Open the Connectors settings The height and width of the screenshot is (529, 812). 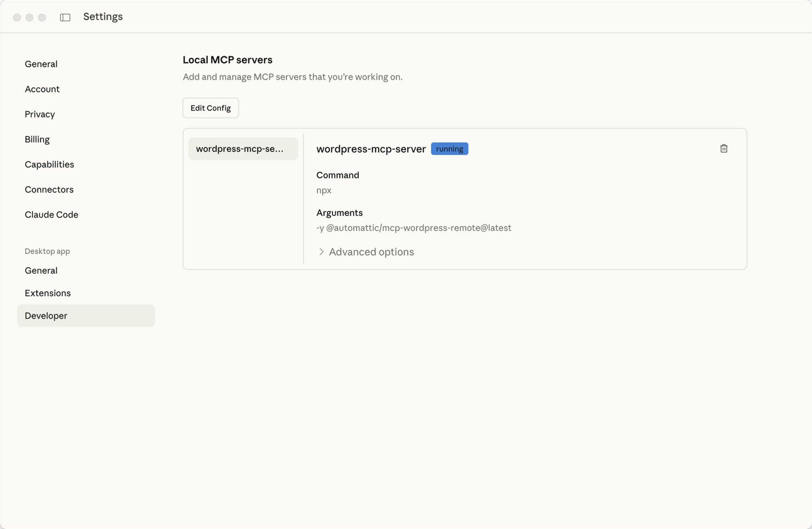[x=49, y=189]
